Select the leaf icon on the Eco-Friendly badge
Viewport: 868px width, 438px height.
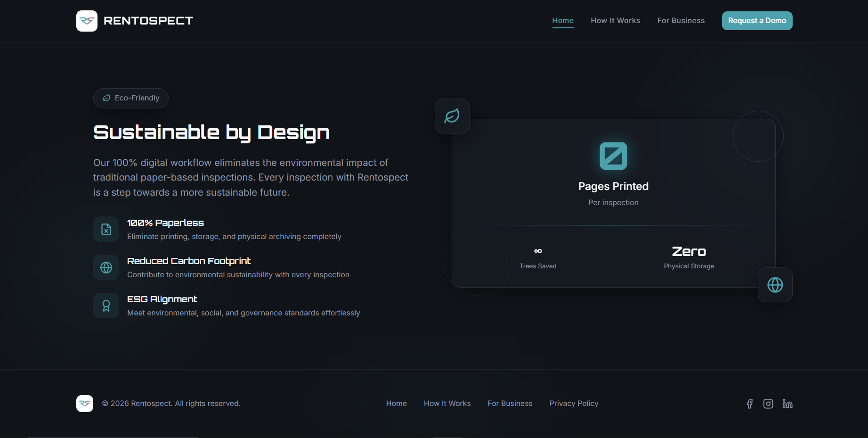pyautogui.click(x=106, y=98)
